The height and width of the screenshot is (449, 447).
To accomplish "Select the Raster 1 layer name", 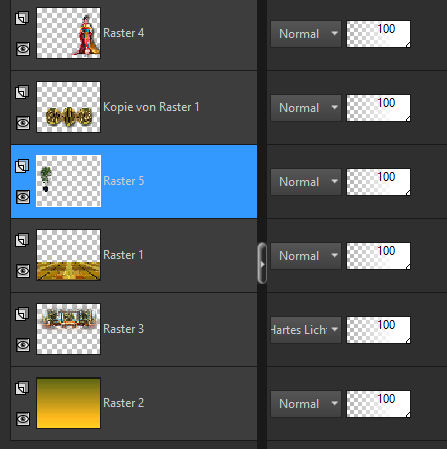I will [x=123, y=255].
